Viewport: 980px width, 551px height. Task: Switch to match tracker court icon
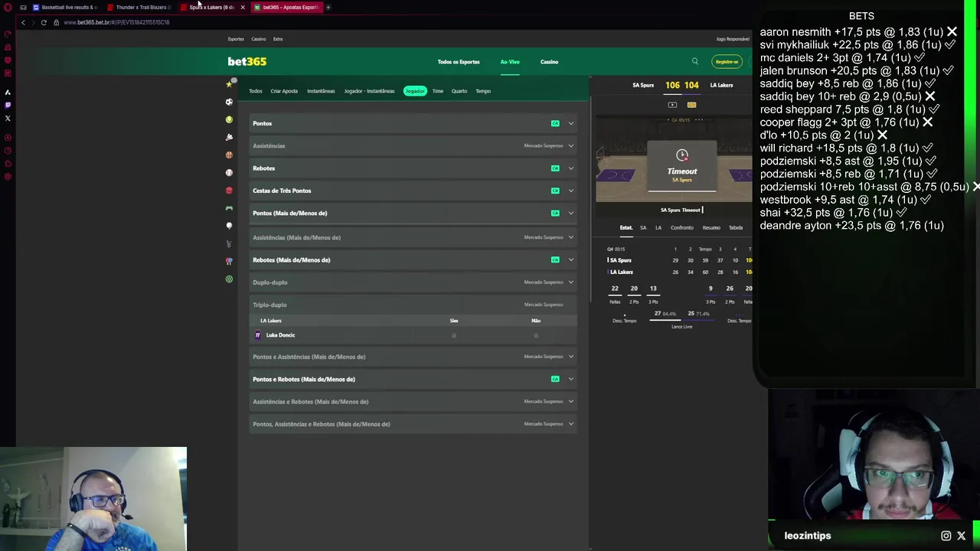coord(691,105)
